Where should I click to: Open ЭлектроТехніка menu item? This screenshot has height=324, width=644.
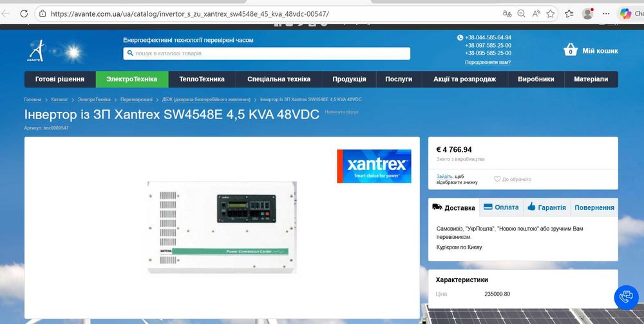tap(132, 79)
